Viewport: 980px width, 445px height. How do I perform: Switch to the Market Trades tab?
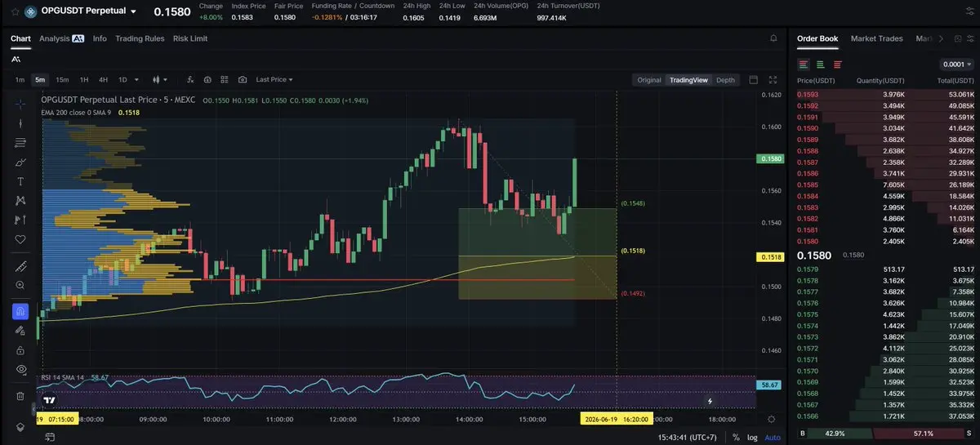tap(876, 38)
